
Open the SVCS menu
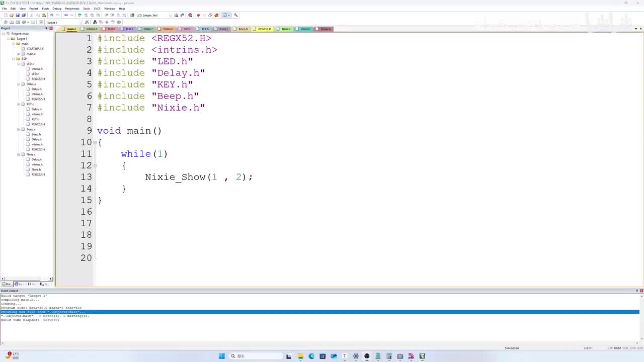(x=97, y=9)
